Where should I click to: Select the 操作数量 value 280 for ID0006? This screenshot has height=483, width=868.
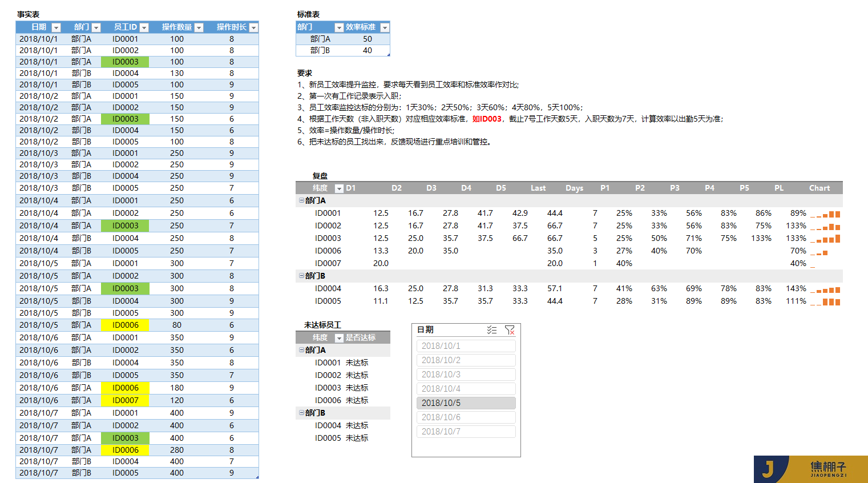pos(177,450)
